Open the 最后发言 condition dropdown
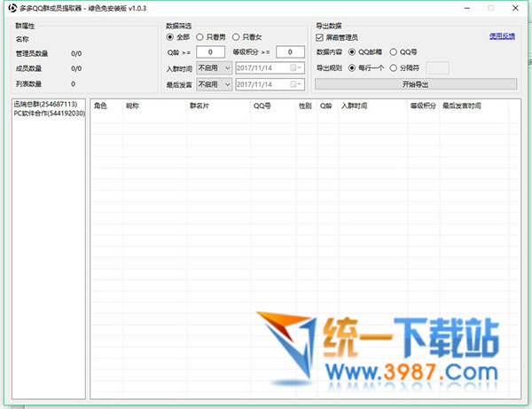Viewport: 532px width, 409px height. pyautogui.click(x=214, y=84)
